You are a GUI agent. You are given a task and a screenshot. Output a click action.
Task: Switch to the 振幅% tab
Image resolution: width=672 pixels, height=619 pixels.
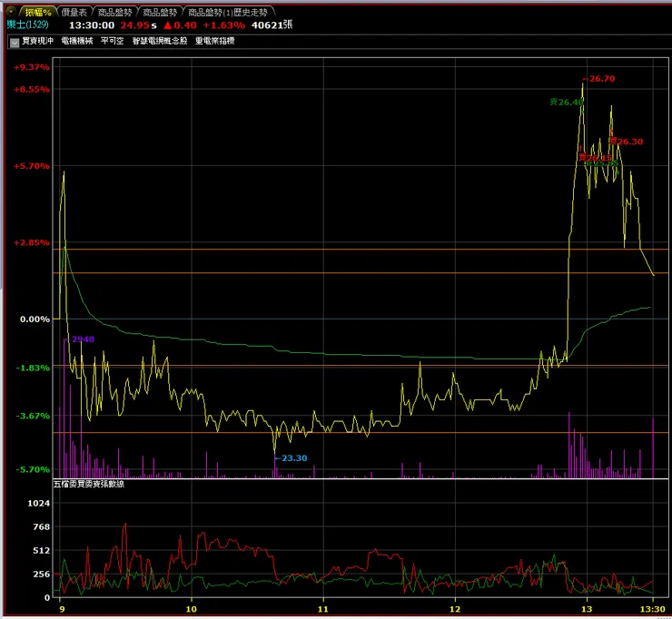click(x=38, y=13)
